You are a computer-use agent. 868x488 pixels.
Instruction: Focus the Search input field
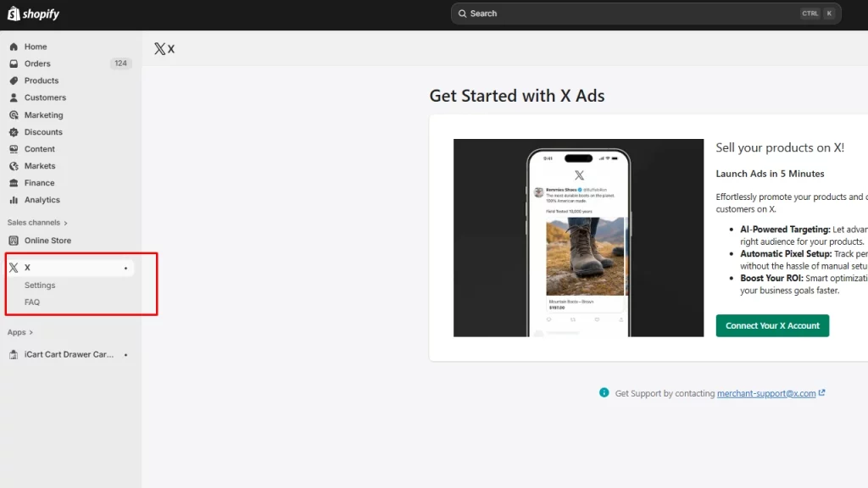[x=627, y=14]
